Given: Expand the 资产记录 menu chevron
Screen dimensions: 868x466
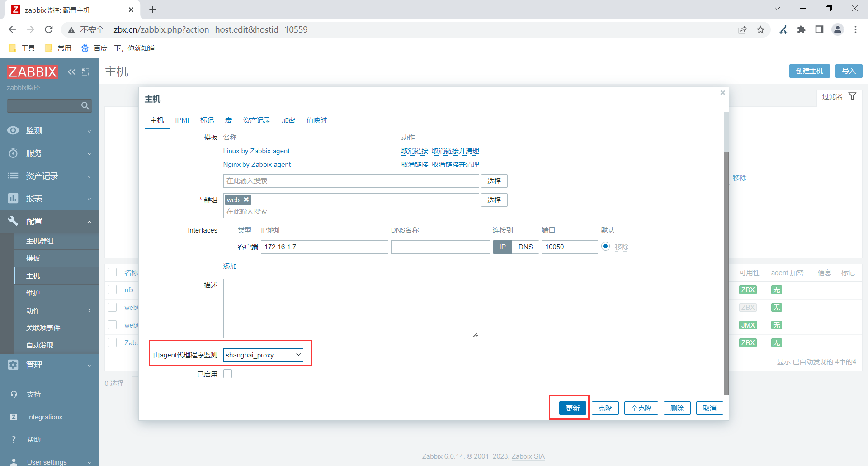Looking at the screenshot, I should click(x=89, y=176).
